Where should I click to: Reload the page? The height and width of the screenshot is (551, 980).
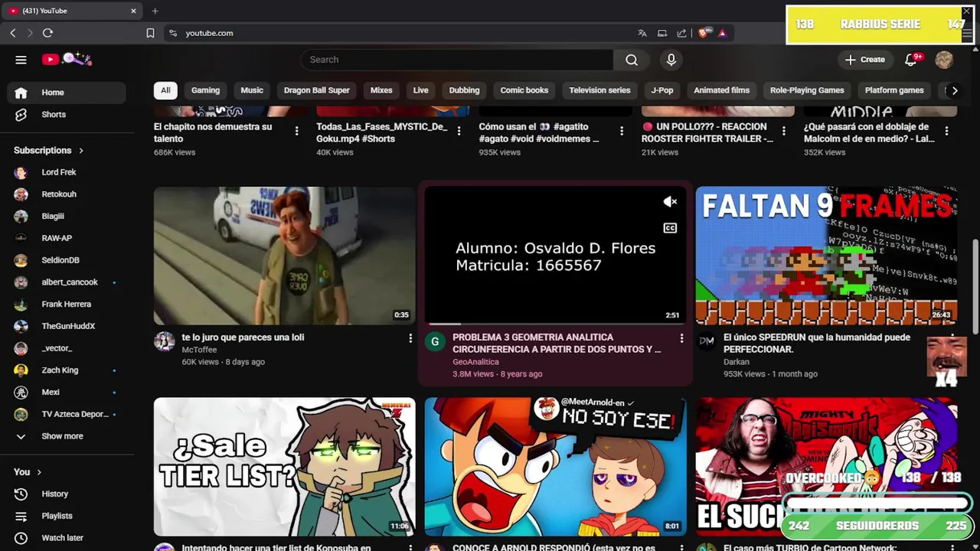pos(47,33)
